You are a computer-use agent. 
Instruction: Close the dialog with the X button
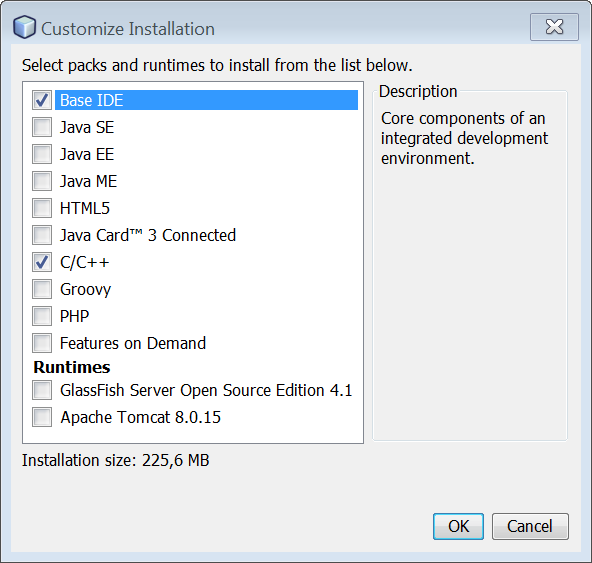coord(554,27)
